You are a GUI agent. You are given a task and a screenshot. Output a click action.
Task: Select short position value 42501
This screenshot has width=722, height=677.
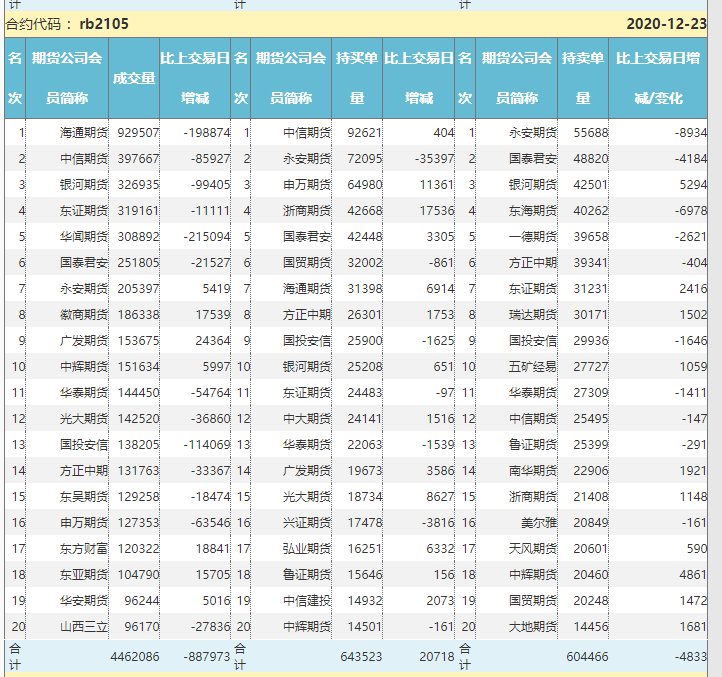click(x=591, y=185)
